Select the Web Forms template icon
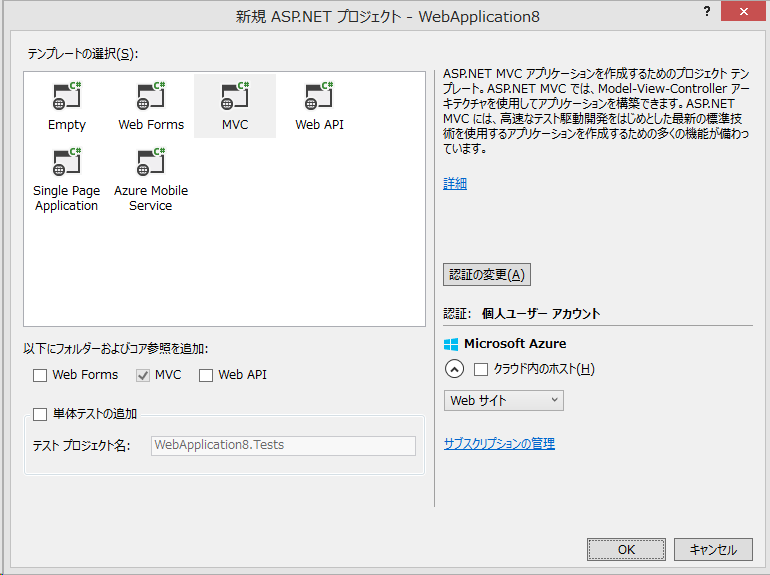This screenshot has width=770, height=575. (151, 96)
